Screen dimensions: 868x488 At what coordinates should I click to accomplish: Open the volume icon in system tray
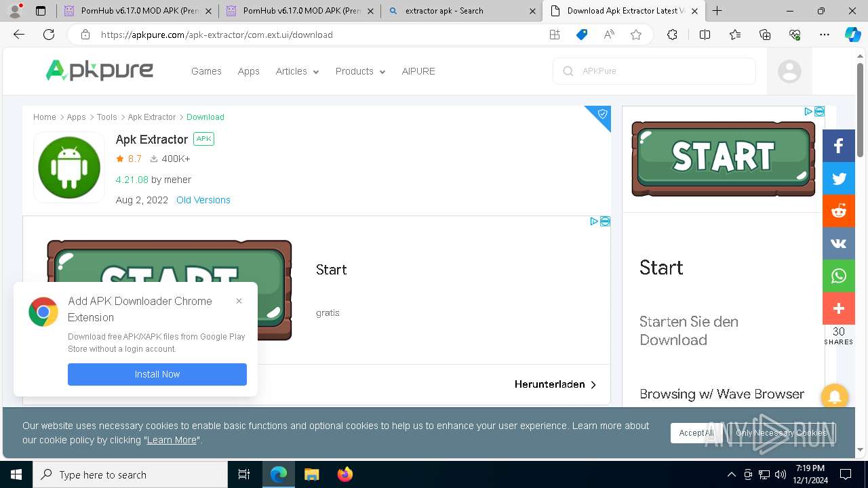[780, 474]
